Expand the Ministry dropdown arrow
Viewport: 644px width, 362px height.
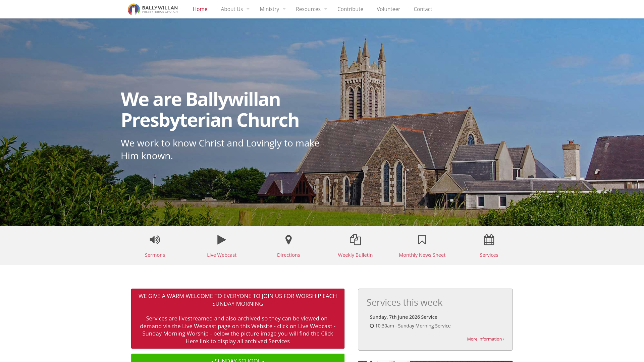point(284,9)
